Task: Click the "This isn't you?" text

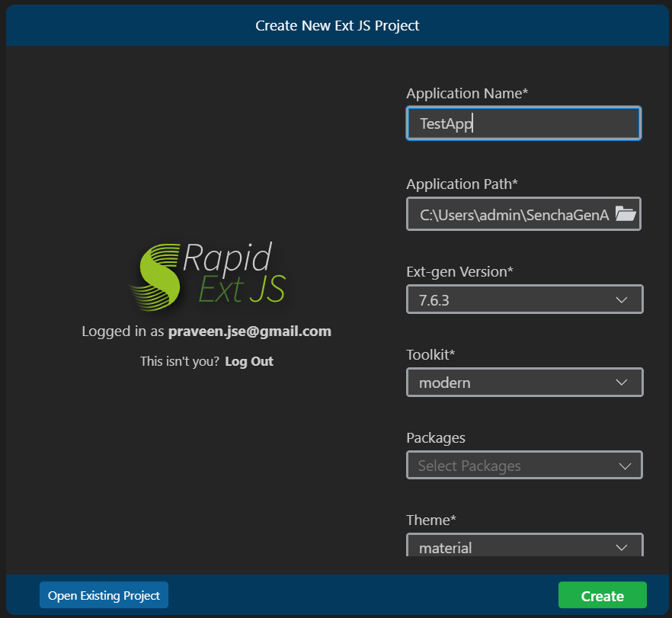Action: [180, 361]
